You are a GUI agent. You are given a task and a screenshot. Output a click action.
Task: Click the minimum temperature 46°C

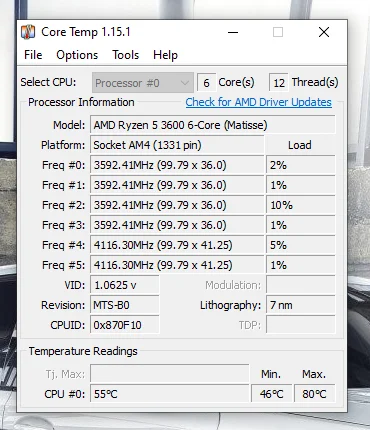click(271, 394)
